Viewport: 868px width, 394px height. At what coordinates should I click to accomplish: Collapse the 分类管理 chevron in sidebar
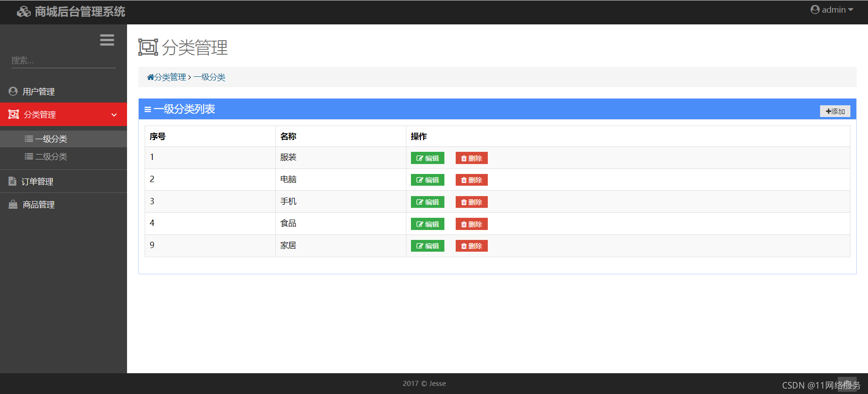point(114,115)
